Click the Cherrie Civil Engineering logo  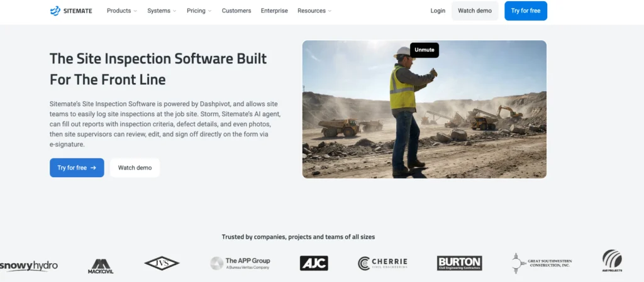click(382, 263)
